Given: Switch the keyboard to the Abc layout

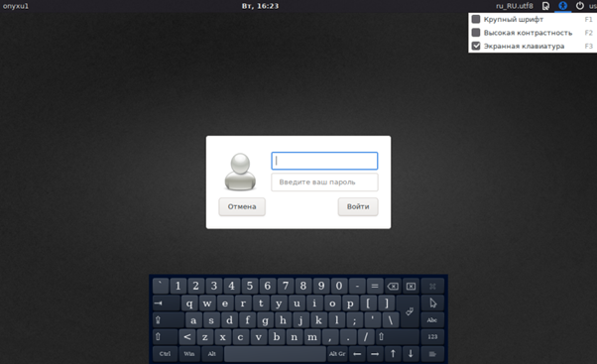Looking at the screenshot, I should tap(432, 319).
